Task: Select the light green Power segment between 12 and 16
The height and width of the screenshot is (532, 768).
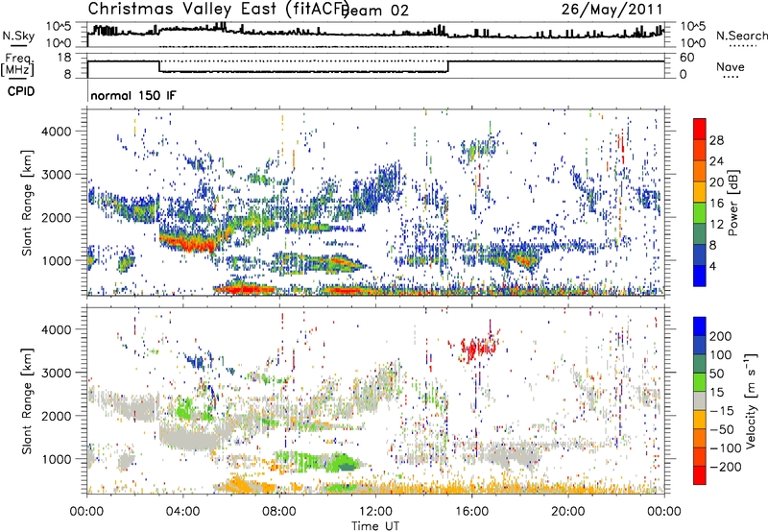Action: 700,213
